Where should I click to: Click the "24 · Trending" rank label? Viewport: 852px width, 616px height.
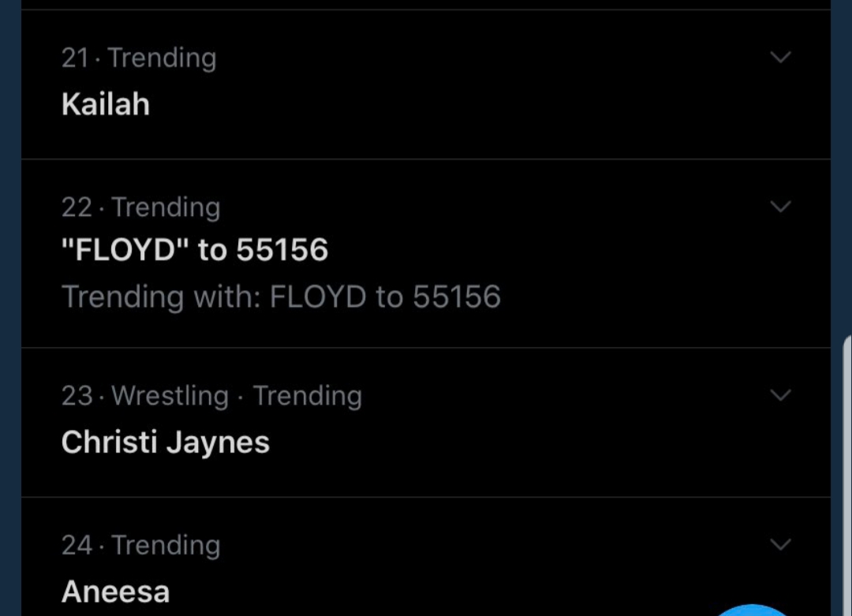coord(140,545)
